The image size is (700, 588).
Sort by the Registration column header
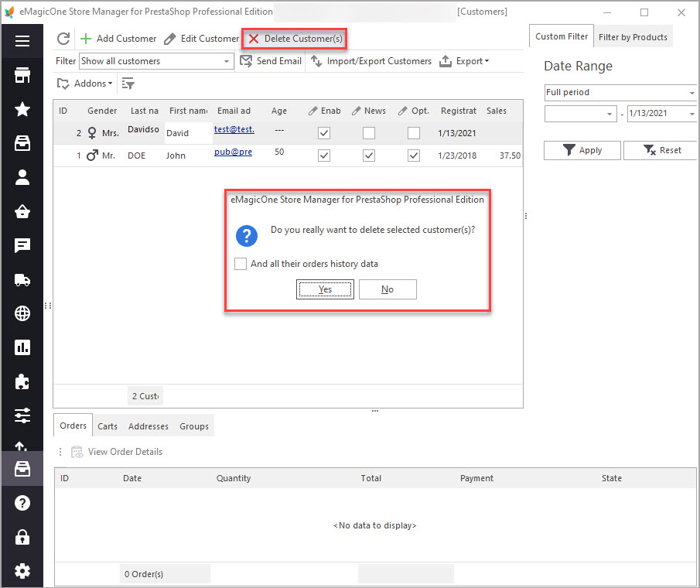click(x=459, y=111)
